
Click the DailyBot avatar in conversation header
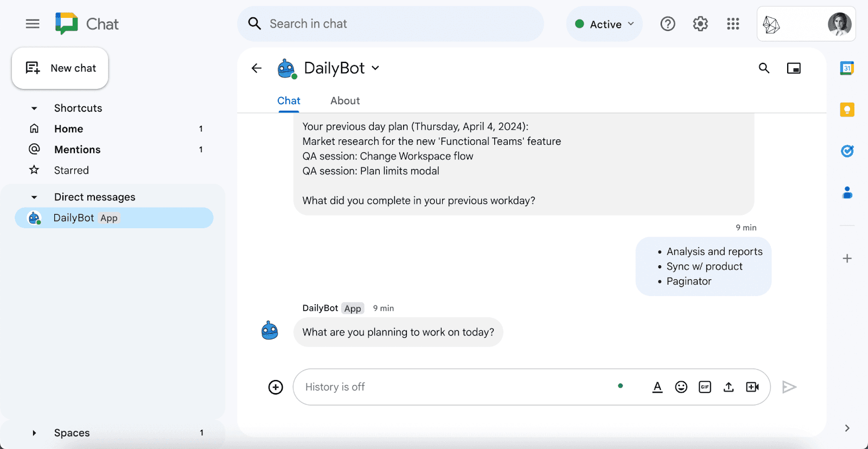pos(286,69)
